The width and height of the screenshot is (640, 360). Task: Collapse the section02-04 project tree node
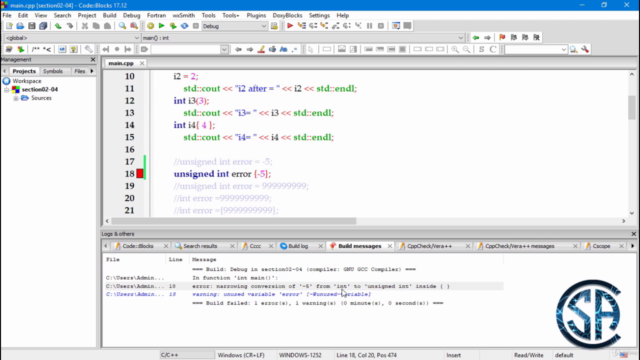[x=7, y=89]
